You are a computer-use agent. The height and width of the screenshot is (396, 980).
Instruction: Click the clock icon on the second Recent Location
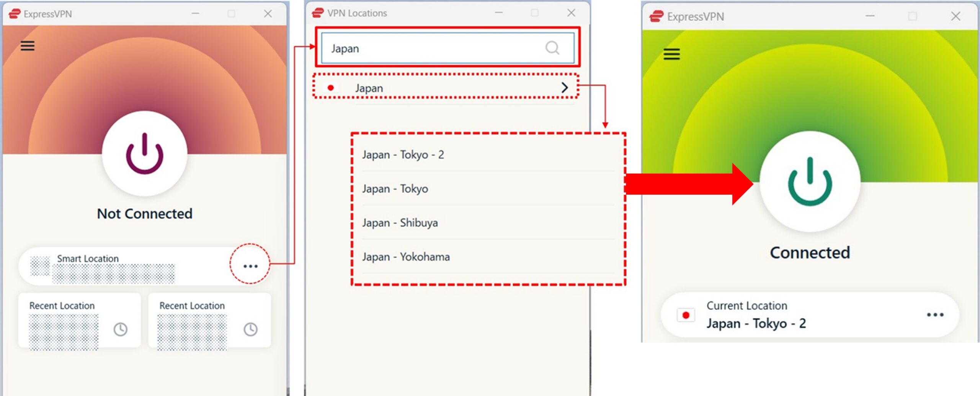pyautogui.click(x=251, y=328)
